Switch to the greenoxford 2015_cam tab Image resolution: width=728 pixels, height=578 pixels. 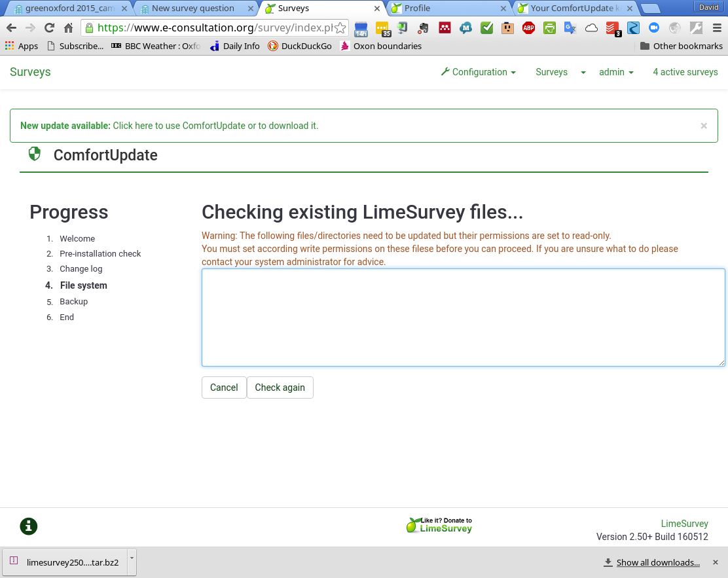69,9
